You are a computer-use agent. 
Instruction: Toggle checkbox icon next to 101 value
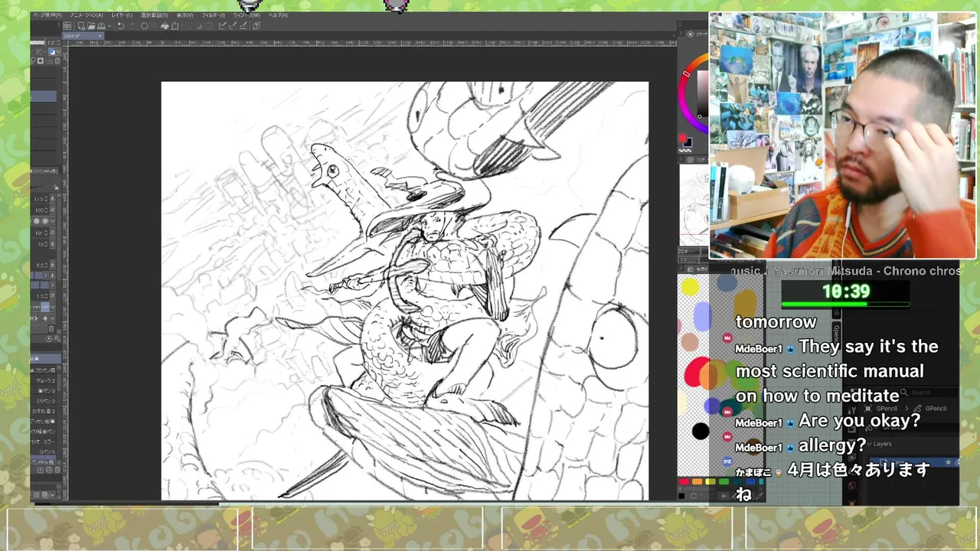pyautogui.click(x=52, y=232)
